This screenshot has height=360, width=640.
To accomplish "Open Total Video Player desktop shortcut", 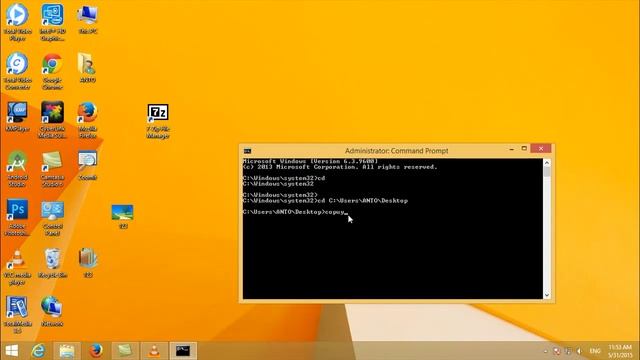I will point(18,22).
